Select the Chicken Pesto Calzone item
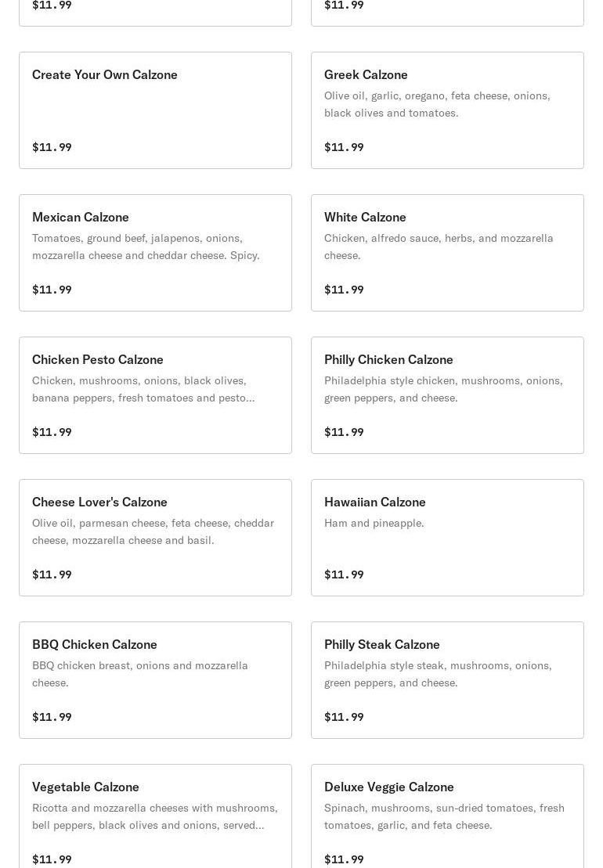This screenshot has height=868, width=603. click(155, 395)
